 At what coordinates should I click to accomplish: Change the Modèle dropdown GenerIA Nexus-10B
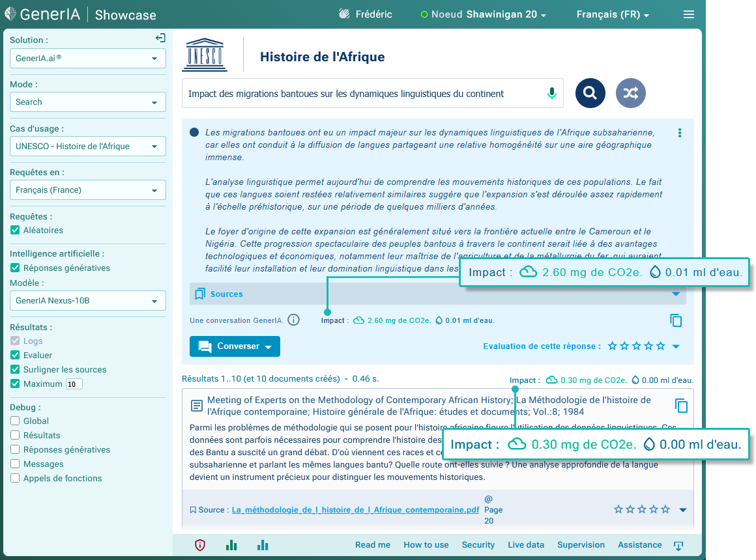(x=88, y=301)
